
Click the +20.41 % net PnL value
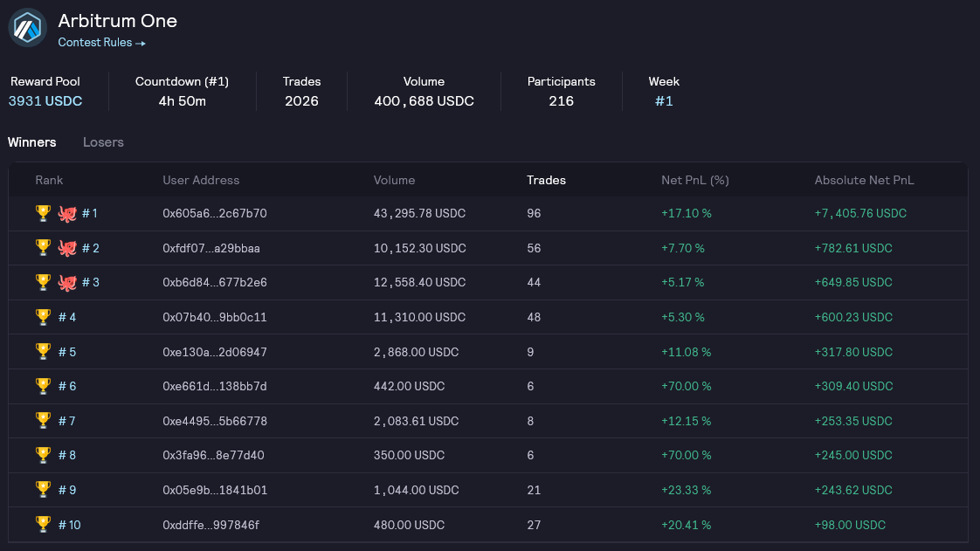pyautogui.click(x=687, y=526)
